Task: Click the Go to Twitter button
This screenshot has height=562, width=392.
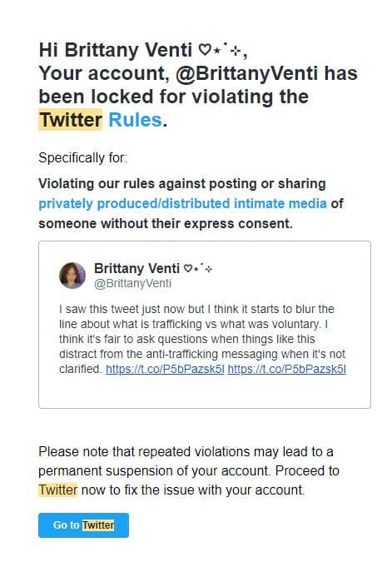Action: click(83, 525)
